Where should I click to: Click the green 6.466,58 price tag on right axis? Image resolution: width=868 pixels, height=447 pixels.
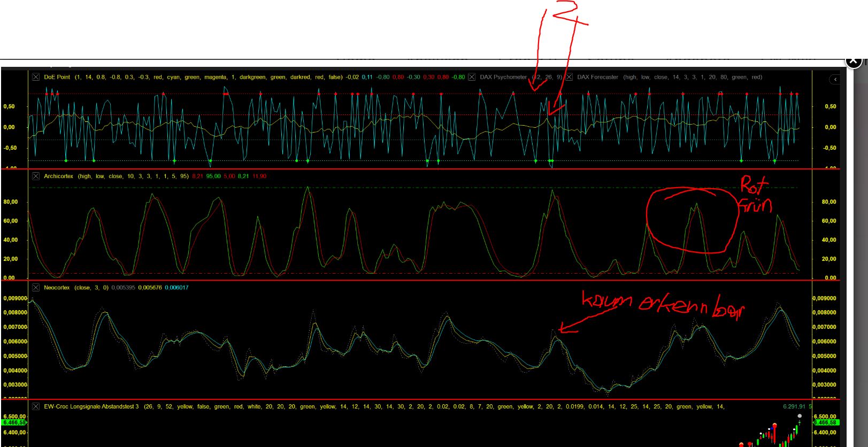[x=826, y=422]
